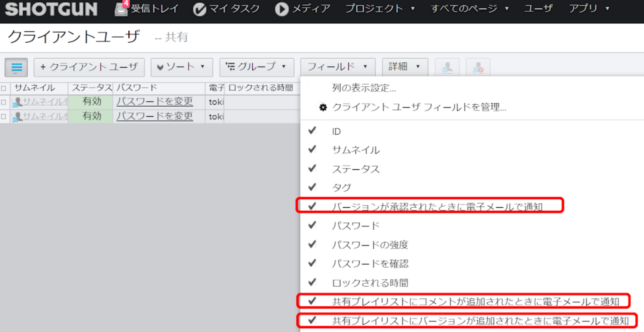Toggle the list view hamburger icon
Viewport: 644px width, 332px height.
click(16, 67)
